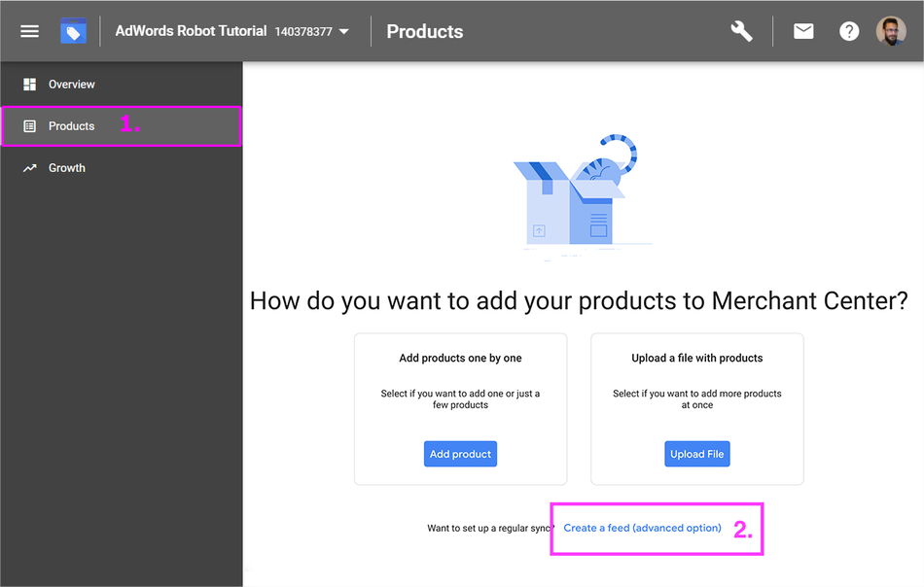The image size is (924, 587).
Task: Click the Growth trend arrow icon
Action: coord(29,168)
